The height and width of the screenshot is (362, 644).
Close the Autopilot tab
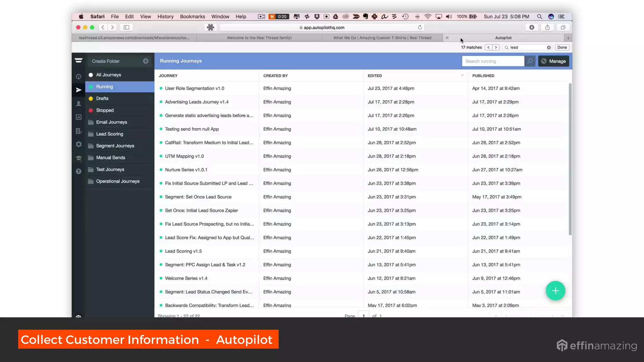(x=447, y=38)
